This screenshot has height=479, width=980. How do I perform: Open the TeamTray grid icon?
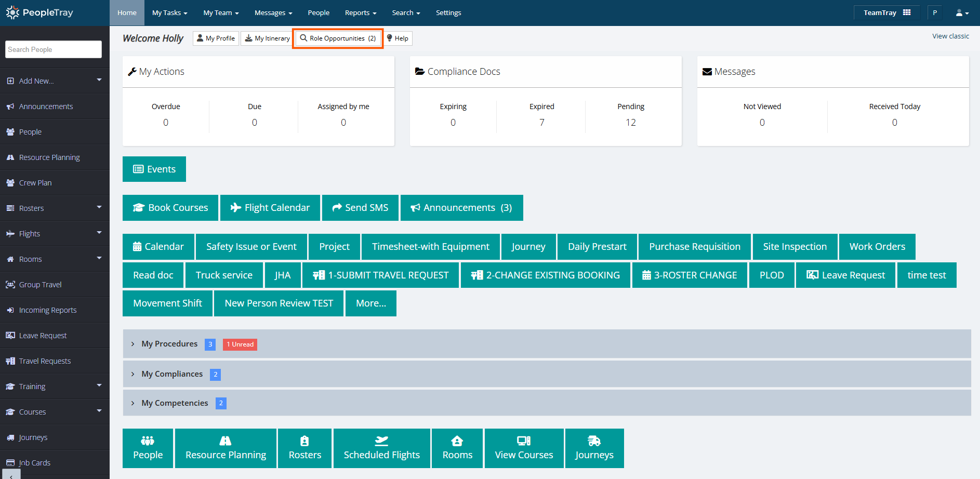coord(907,12)
